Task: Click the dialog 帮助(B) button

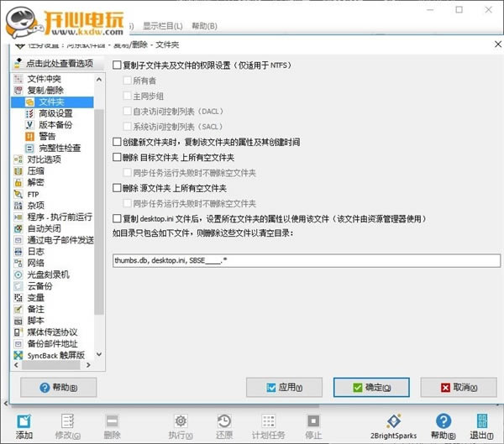Action: tap(59, 388)
